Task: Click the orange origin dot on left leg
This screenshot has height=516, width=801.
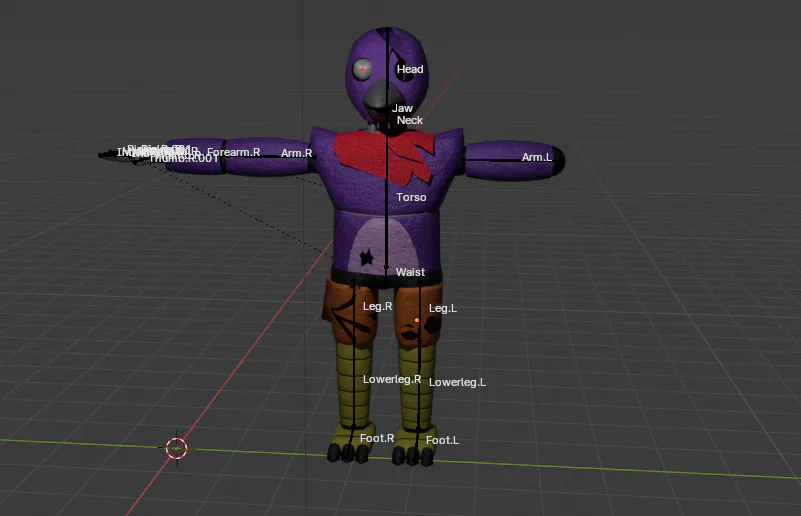Action: 417,320
